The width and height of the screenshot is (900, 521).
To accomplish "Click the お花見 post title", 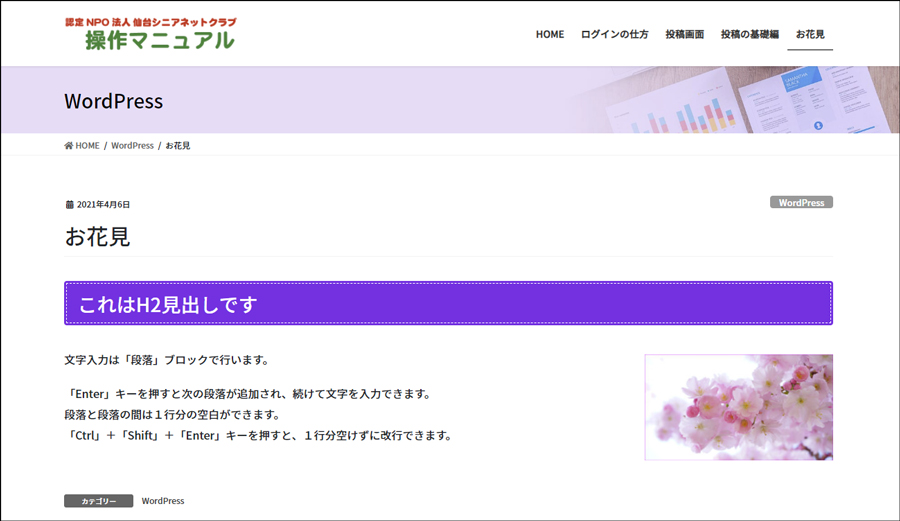I will pyautogui.click(x=97, y=237).
